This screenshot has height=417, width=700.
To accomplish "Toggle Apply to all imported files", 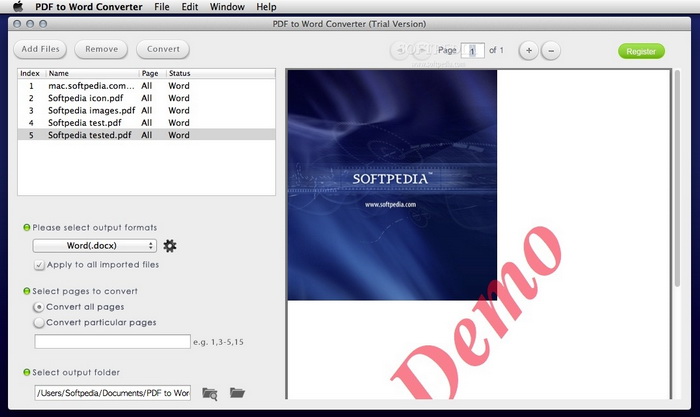I will click(x=39, y=265).
